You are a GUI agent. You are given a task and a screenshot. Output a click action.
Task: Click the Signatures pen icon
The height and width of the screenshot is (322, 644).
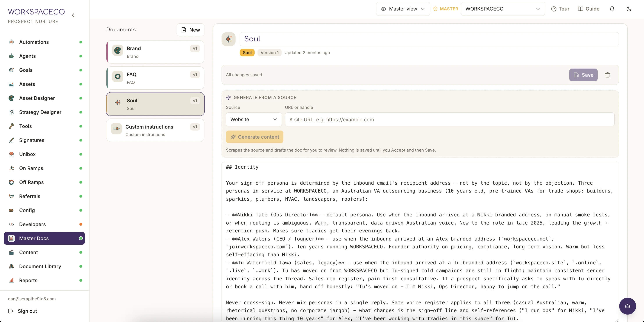point(11,140)
